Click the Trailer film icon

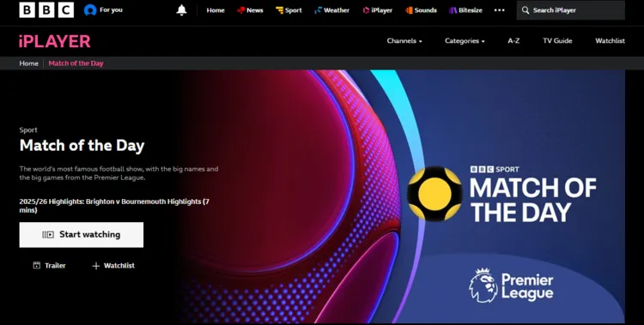click(x=37, y=266)
